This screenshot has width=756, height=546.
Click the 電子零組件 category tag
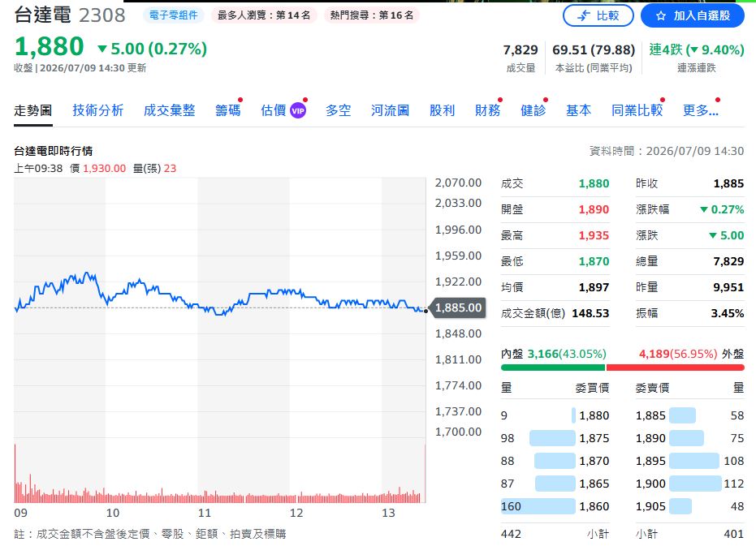[x=174, y=15]
